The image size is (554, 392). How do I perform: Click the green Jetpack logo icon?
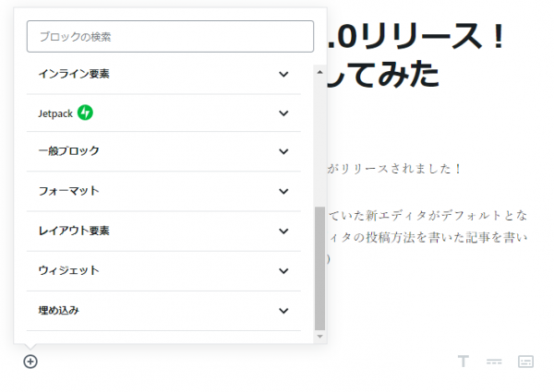[85, 113]
